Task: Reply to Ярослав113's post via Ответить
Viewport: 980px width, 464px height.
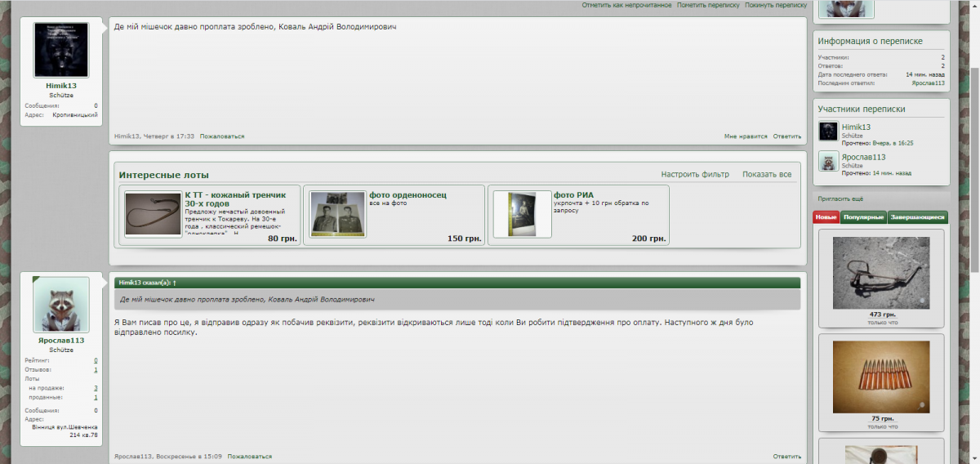Action: (x=787, y=457)
